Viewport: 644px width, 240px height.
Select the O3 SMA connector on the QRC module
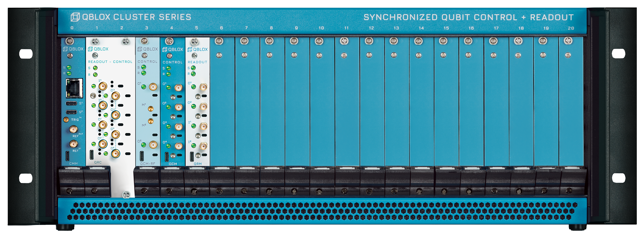115,96
